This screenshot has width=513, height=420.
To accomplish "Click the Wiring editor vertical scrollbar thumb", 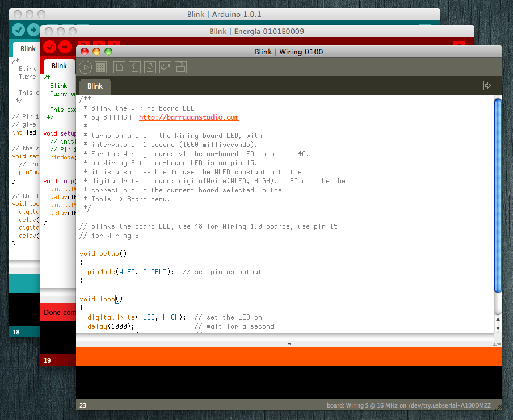I will tap(498, 196).
